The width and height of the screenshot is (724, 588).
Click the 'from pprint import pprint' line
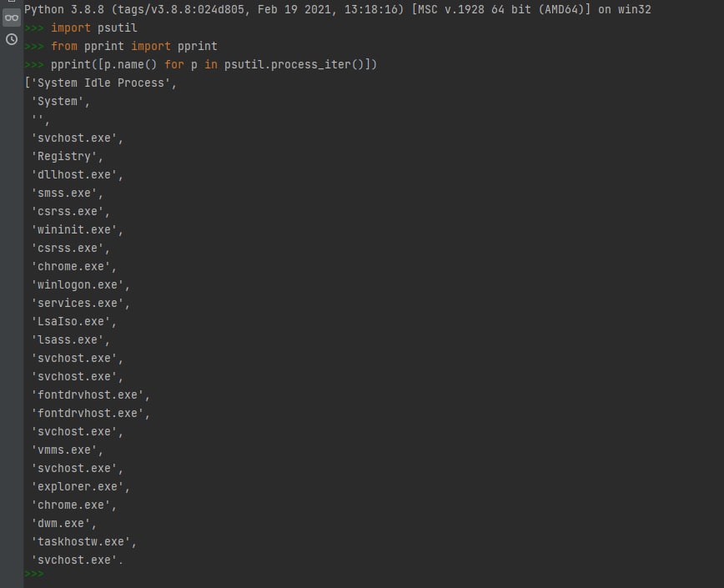point(133,46)
